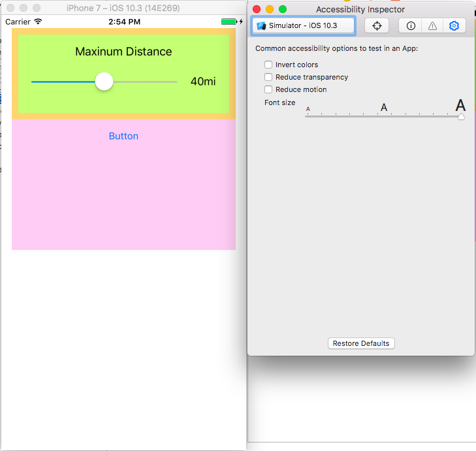The width and height of the screenshot is (476, 451).
Task: Enable the Invert colors checkbox
Action: [x=268, y=65]
